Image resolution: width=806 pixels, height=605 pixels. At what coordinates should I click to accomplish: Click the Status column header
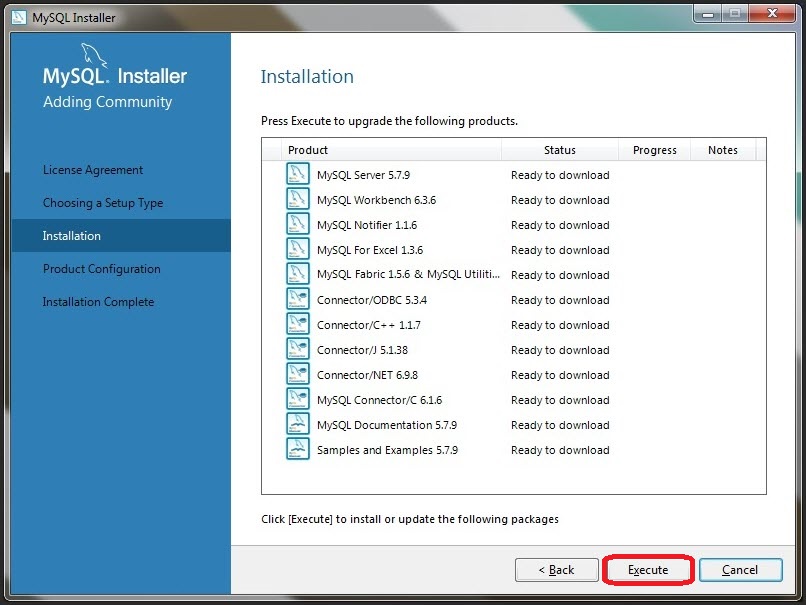click(x=560, y=150)
